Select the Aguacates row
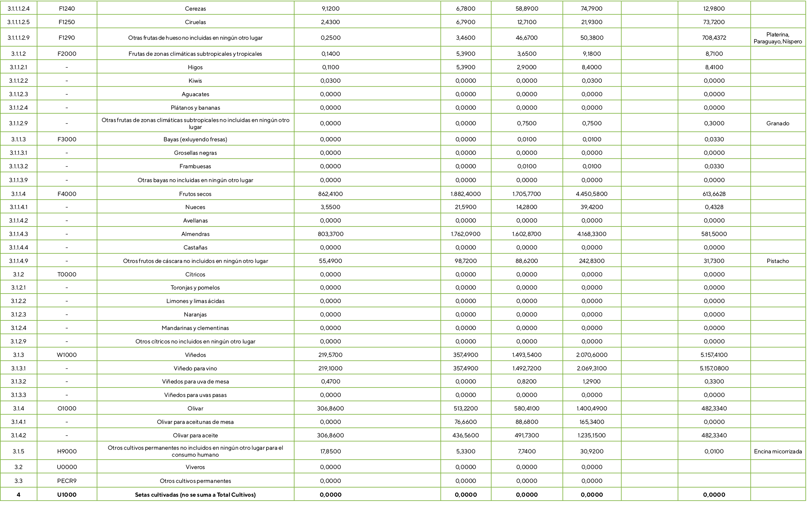Screen dimensions: 809x532 point(195,94)
